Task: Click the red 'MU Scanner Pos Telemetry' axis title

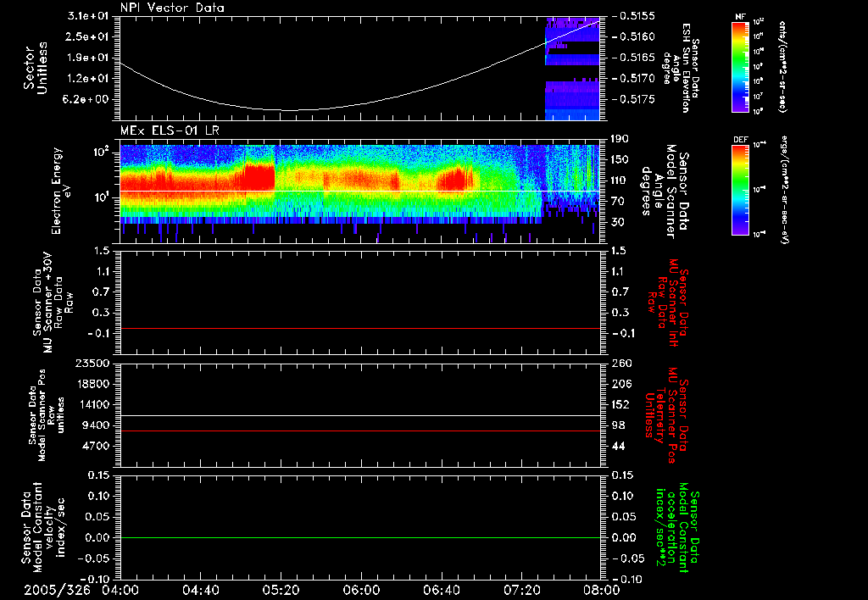Action: pos(666,415)
